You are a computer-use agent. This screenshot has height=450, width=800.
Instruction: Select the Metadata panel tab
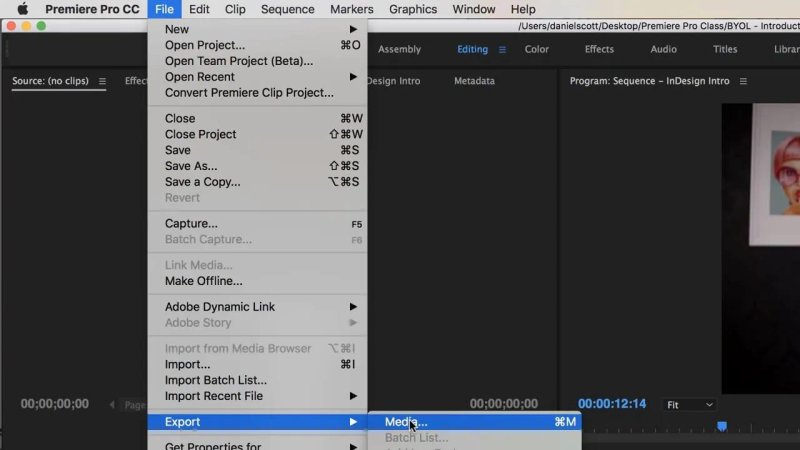pos(474,81)
